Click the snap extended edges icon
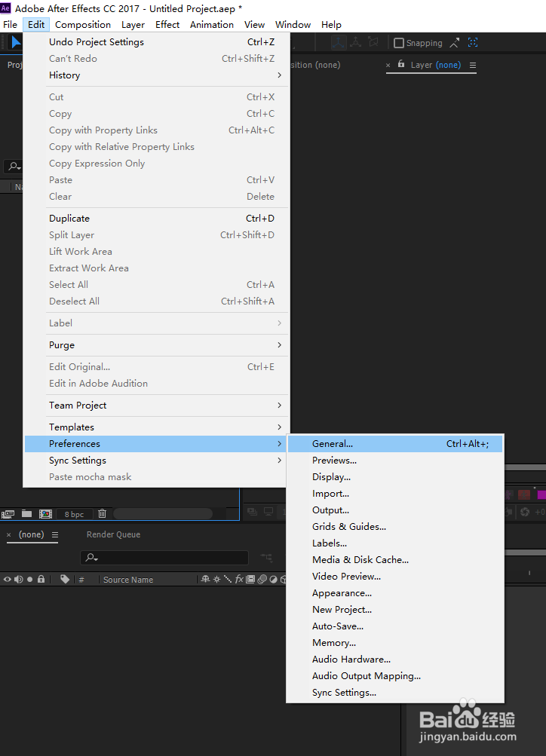This screenshot has height=756, width=546. [x=454, y=43]
